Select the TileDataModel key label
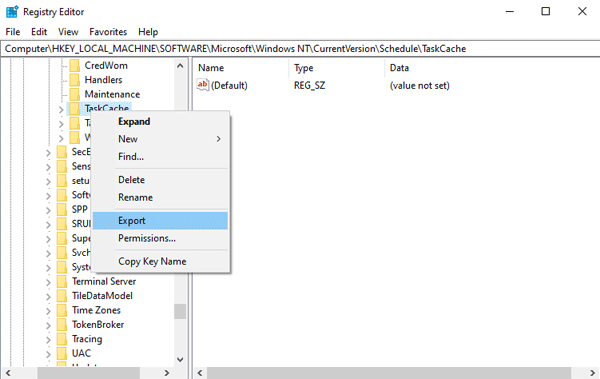The width and height of the screenshot is (600, 379). (x=102, y=296)
